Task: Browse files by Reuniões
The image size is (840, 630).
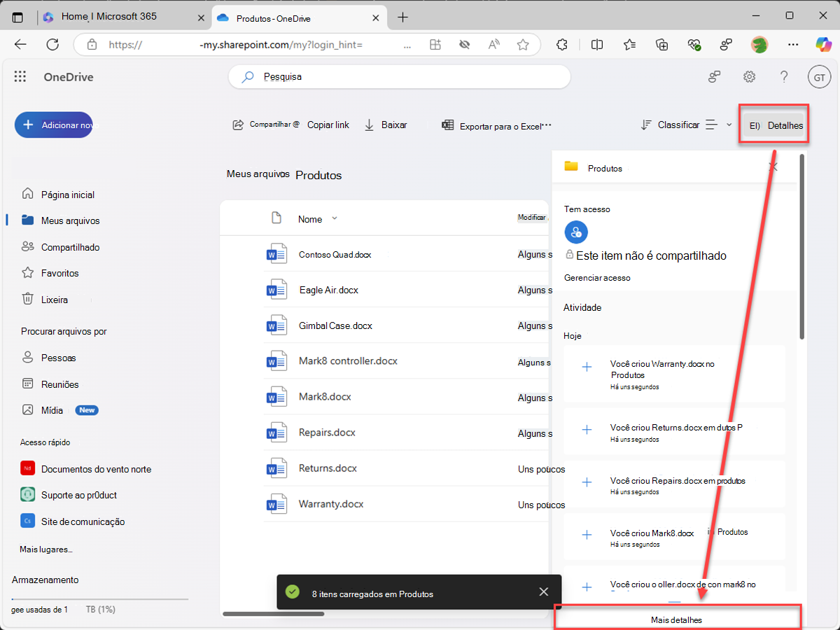Action: pyautogui.click(x=50, y=384)
